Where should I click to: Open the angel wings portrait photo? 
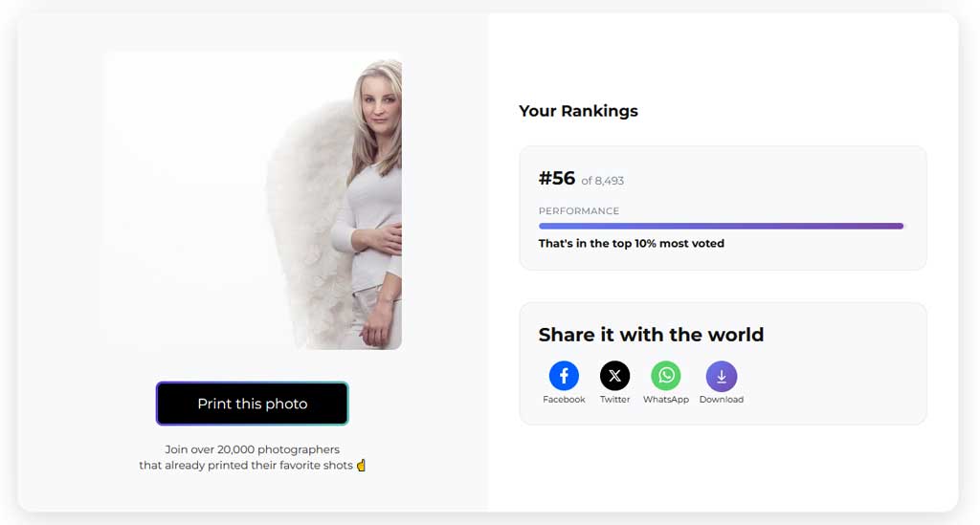253,201
